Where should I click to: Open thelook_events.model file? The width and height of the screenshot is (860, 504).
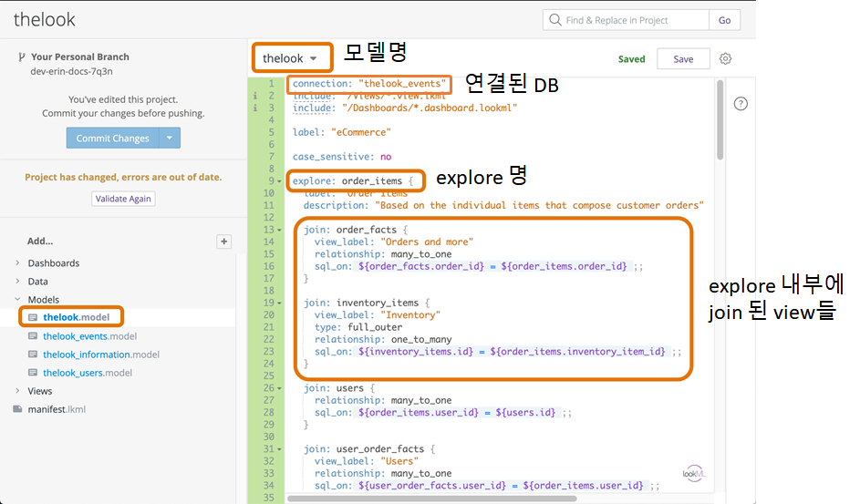click(x=90, y=335)
